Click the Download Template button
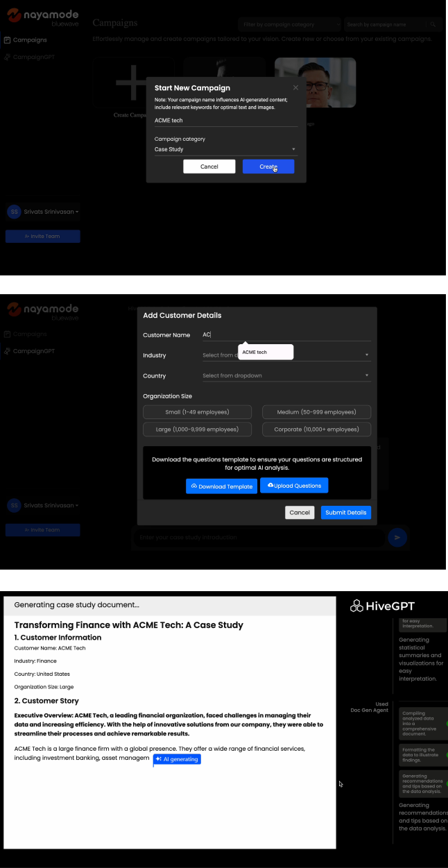 coord(221,486)
